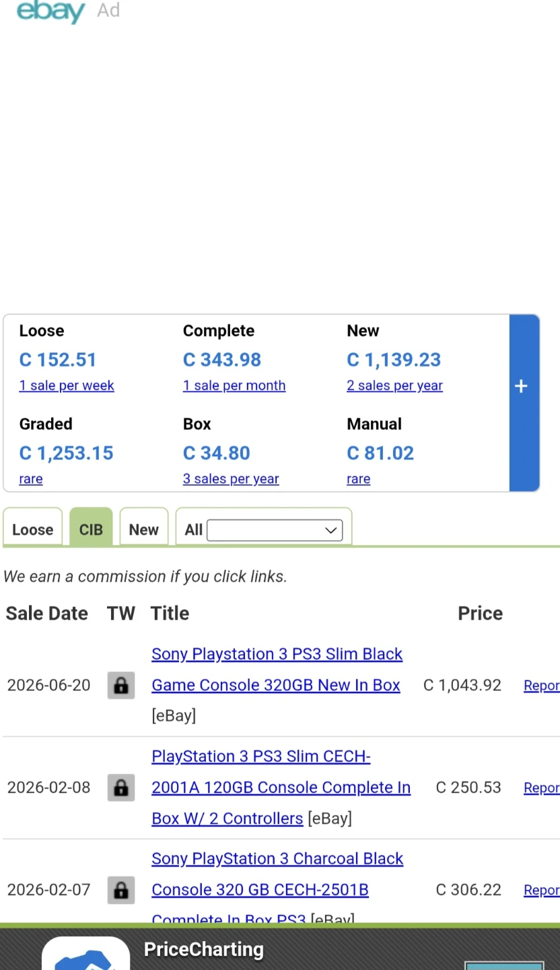Click New price C 1,139.23
Image resolution: width=560 pixels, height=970 pixels.
(394, 360)
